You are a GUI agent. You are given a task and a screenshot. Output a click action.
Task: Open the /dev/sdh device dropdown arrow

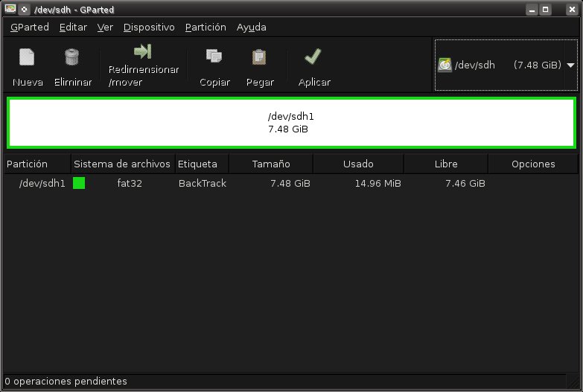tap(571, 65)
